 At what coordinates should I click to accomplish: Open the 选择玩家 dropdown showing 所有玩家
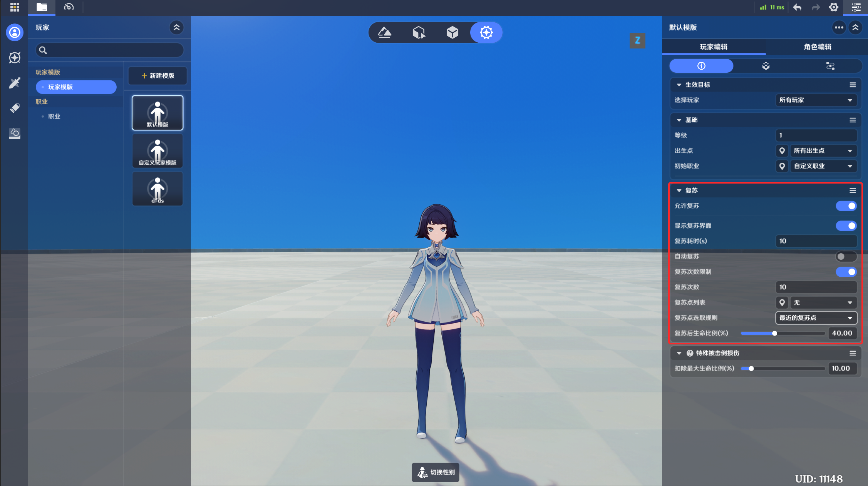[x=816, y=100]
